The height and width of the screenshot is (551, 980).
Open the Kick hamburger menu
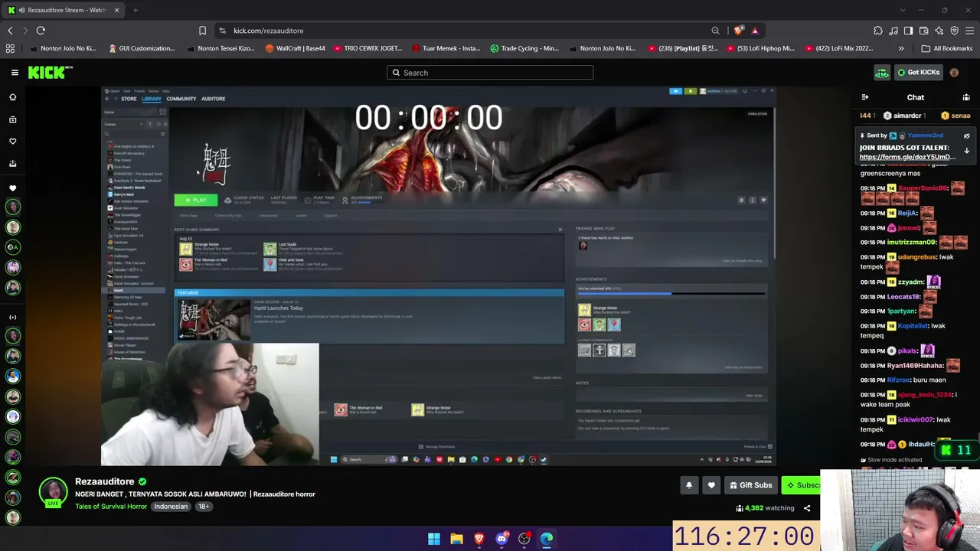tap(15, 73)
